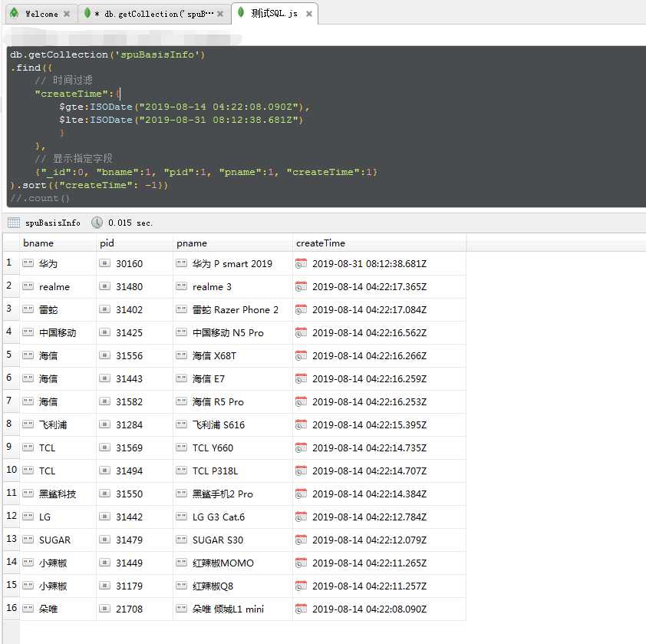646x644 pixels.
Task: Click the string icon beside 雷蛇 bname
Action: (28, 309)
